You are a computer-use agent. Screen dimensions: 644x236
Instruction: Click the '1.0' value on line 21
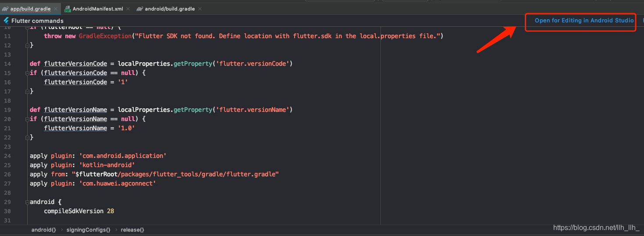pyautogui.click(x=126, y=128)
